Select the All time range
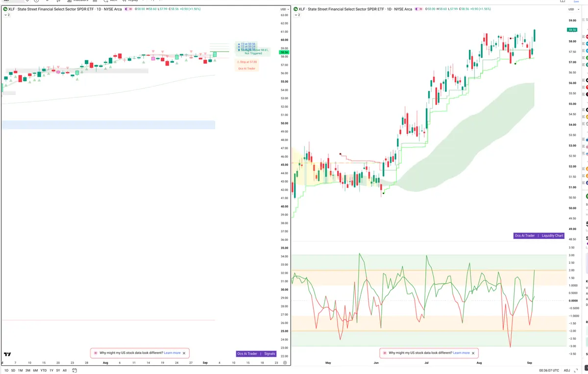588x374 pixels. (x=65, y=371)
